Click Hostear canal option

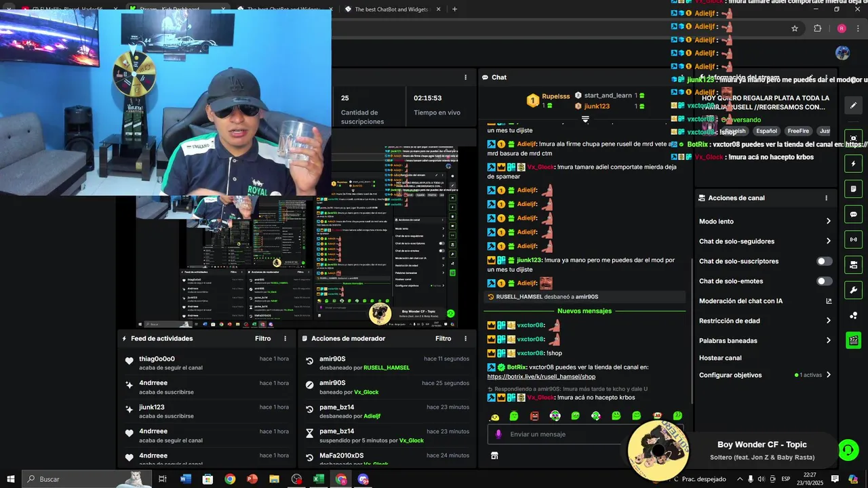coord(720,358)
